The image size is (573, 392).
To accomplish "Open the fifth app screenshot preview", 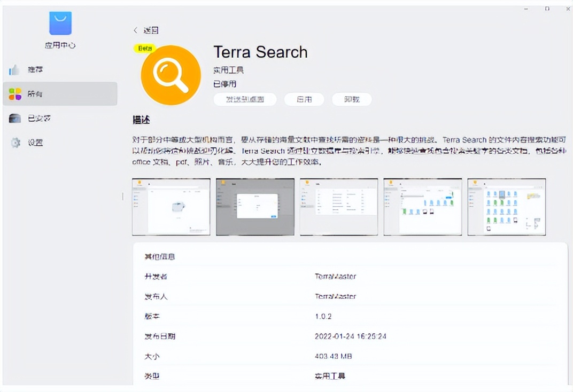I will pyautogui.click(x=506, y=207).
